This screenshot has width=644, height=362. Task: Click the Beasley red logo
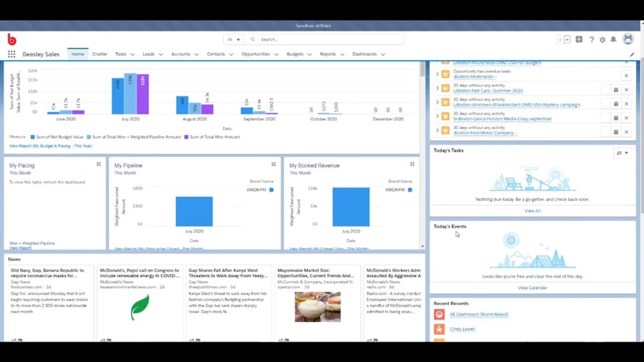[x=12, y=39]
